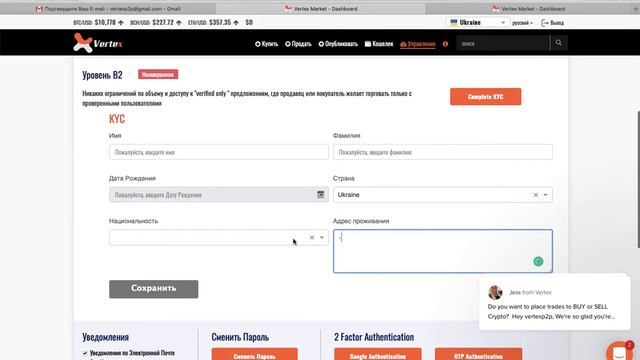Click the Незаверенно status badge

[x=158, y=74]
